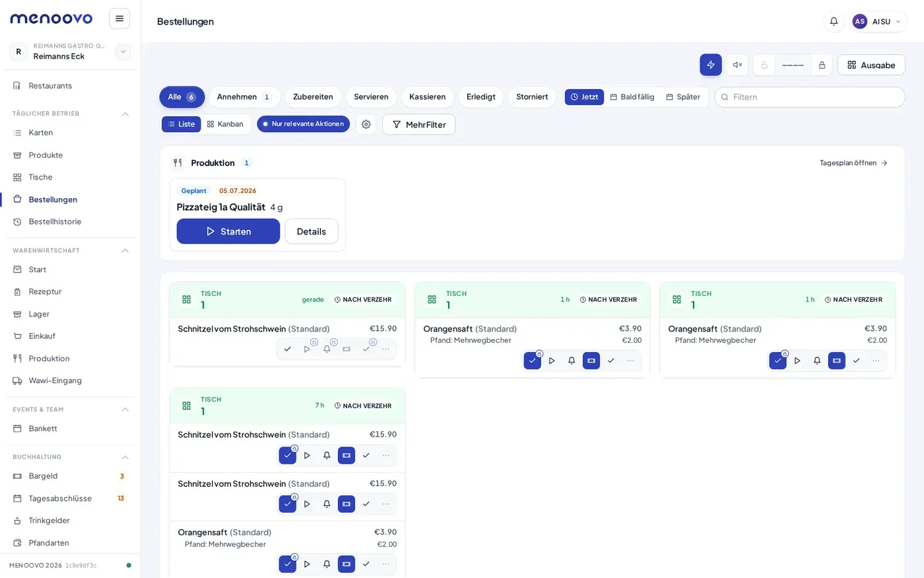This screenshot has width=924, height=578.
Task: Click the Starten production button
Action: (x=228, y=231)
